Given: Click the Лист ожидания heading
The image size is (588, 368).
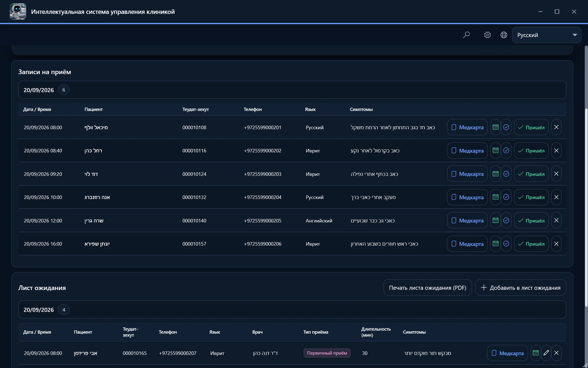Looking at the screenshot, I should (42, 288).
